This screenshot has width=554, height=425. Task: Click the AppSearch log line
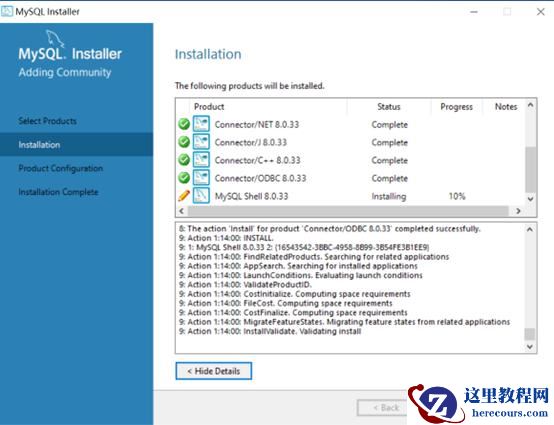point(298,266)
